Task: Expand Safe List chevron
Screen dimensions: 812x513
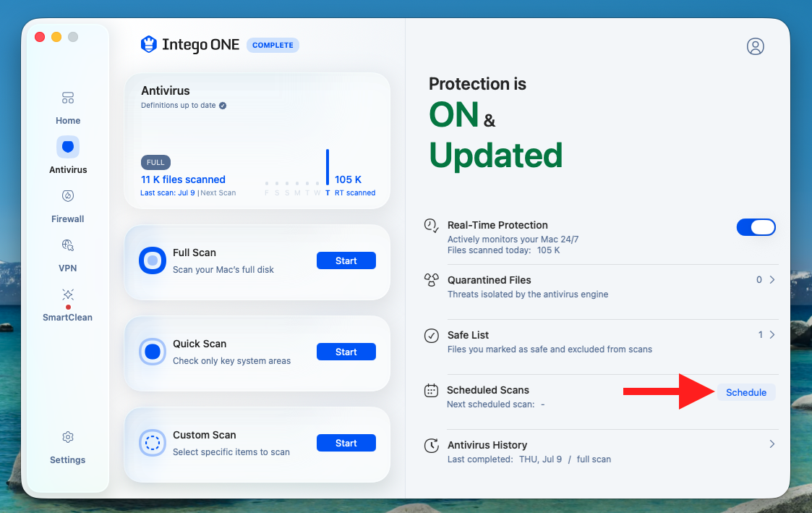Action: (x=772, y=335)
